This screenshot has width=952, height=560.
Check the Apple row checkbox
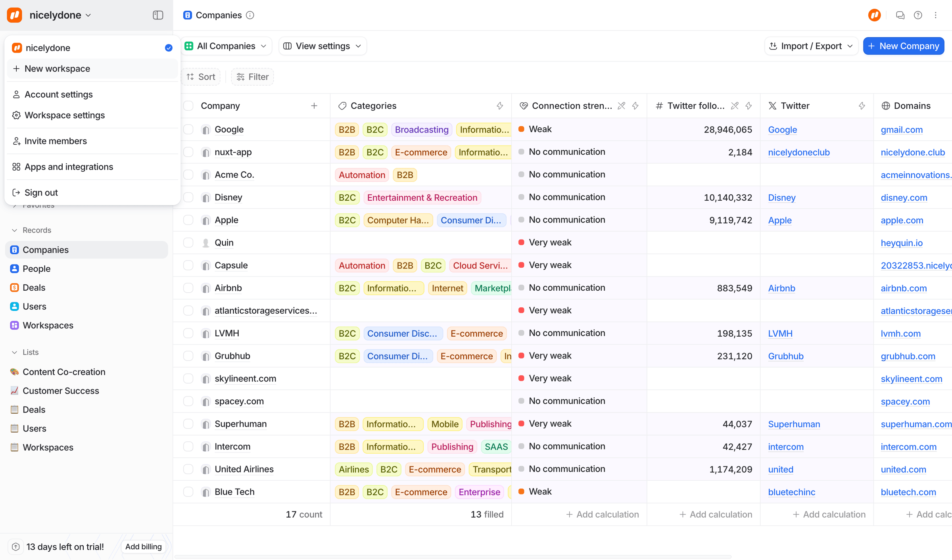188,220
